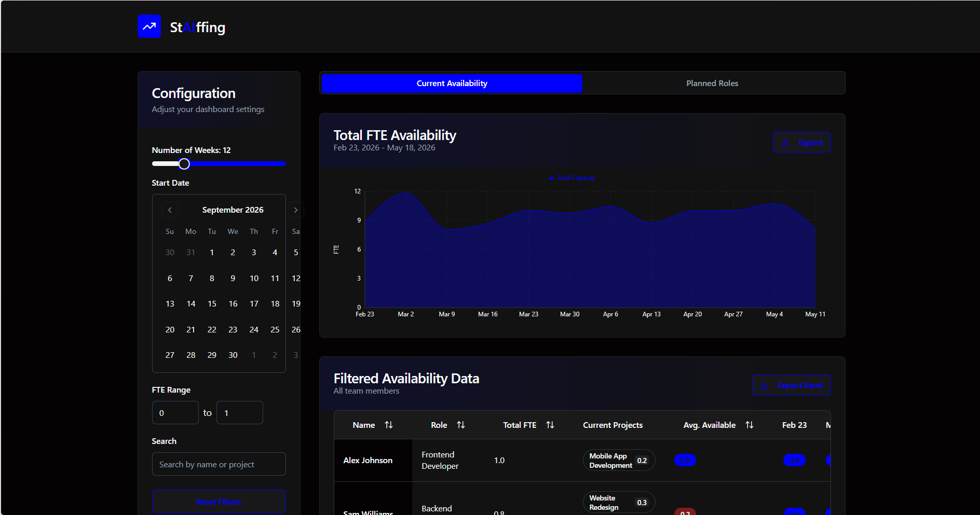Click Alex Johnson's Total FTE 1.0 value
Image resolution: width=980 pixels, height=515 pixels.
click(499, 461)
